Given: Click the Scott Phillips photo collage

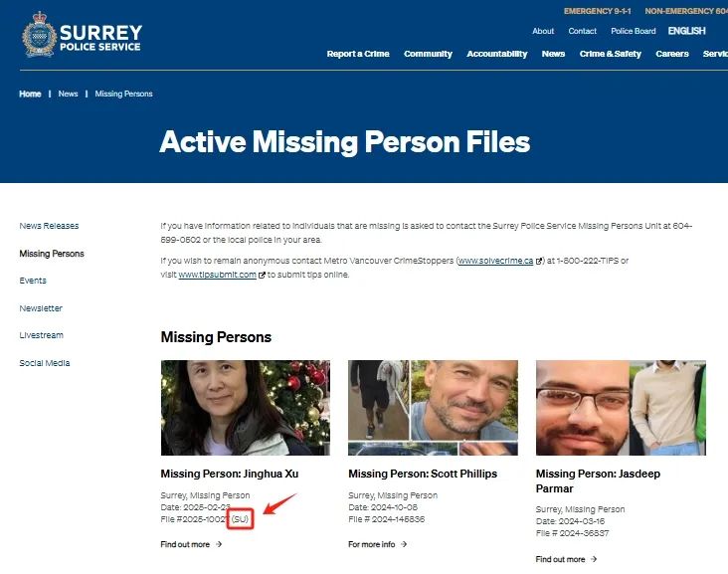Looking at the screenshot, I should (434, 408).
